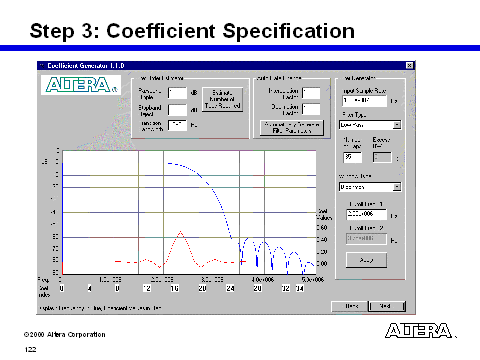Click the greyed Cutoff Freq 2 field
This screenshot has width=480, height=360.
[x=366, y=239]
